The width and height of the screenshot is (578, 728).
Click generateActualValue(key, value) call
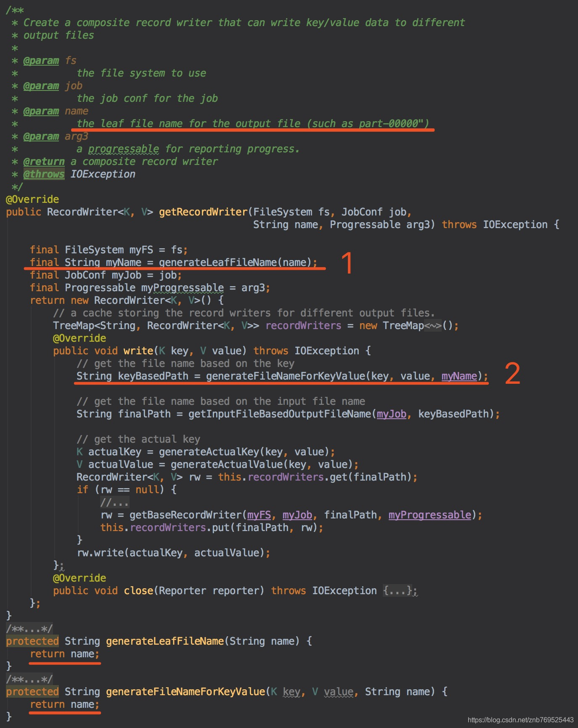(x=262, y=465)
